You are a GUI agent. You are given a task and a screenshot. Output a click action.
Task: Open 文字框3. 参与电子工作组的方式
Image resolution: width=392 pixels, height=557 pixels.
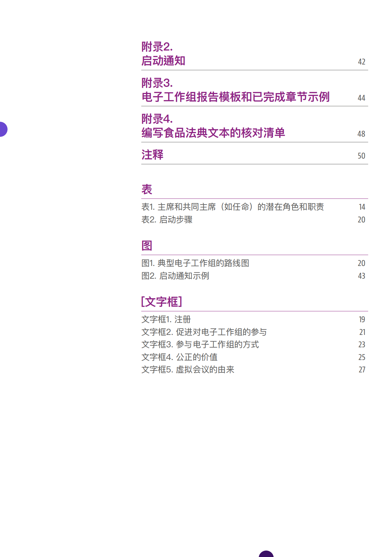200,344
